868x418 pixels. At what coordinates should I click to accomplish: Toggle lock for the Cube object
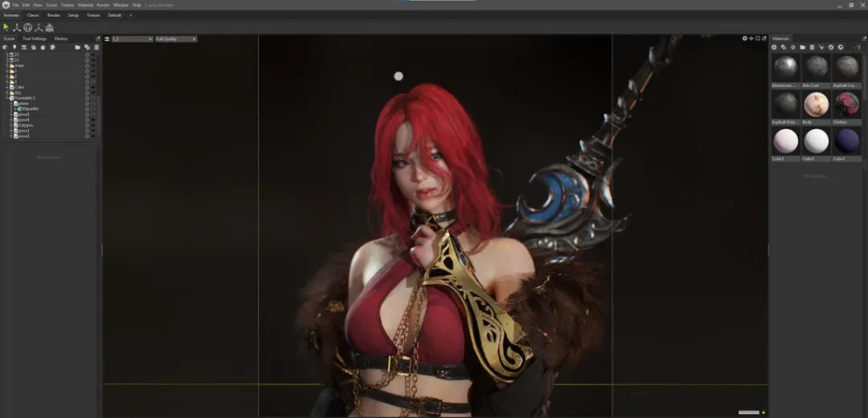pos(87,87)
